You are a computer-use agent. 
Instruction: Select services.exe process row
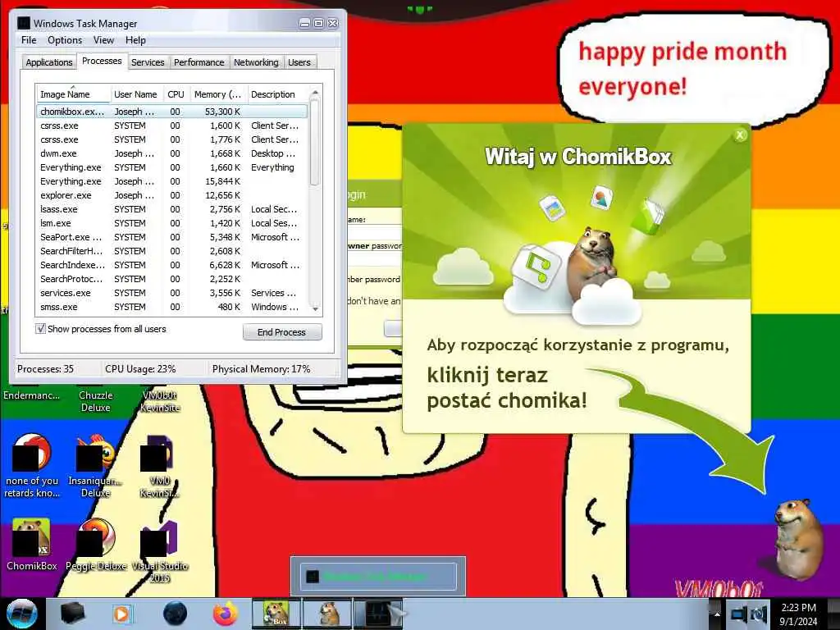tap(172, 293)
